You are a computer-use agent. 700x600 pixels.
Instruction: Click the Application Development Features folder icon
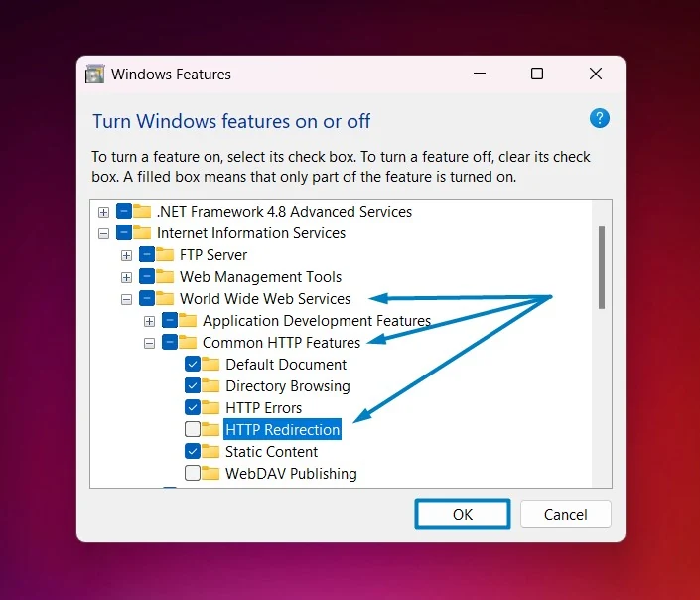click(x=188, y=320)
